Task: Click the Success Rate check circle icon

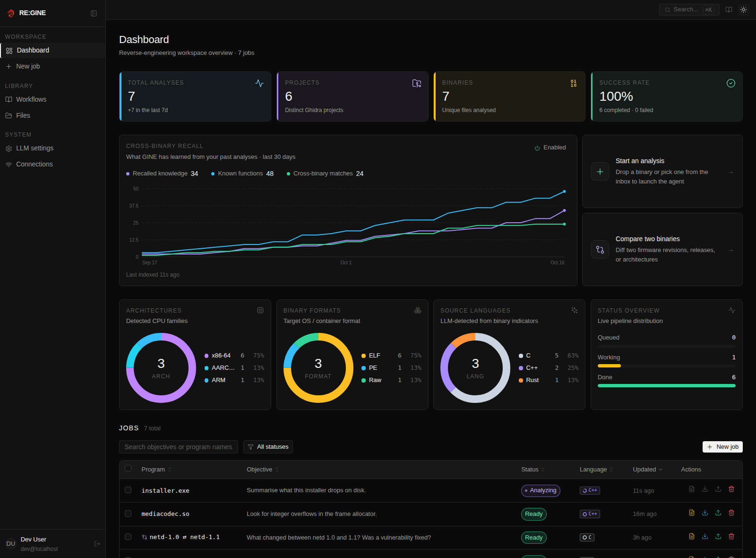Action: coord(731,83)
